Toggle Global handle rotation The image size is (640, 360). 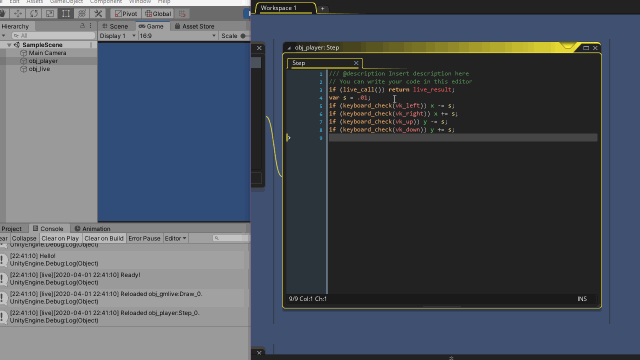(158, 13)
